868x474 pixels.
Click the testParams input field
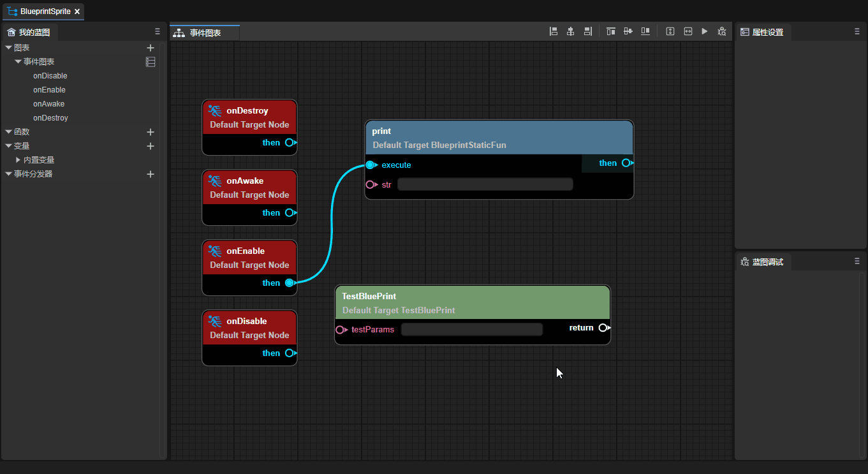click(471, 330)
